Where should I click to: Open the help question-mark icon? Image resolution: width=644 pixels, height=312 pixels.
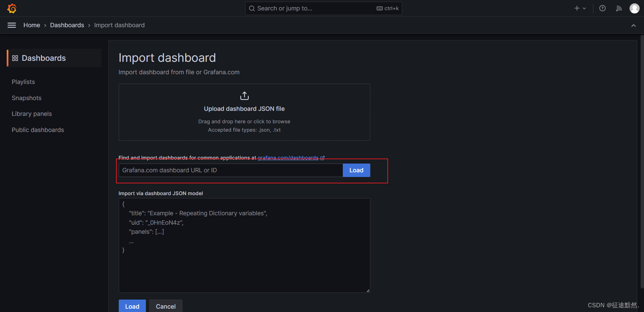[x=602, y=8]
